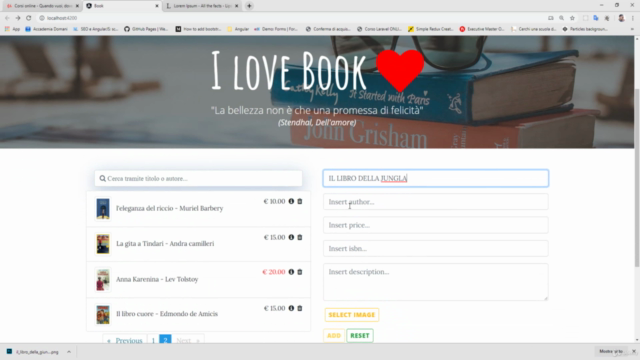Focus the Insert price field
640x360 pixels.
click(x=436, y=225)
